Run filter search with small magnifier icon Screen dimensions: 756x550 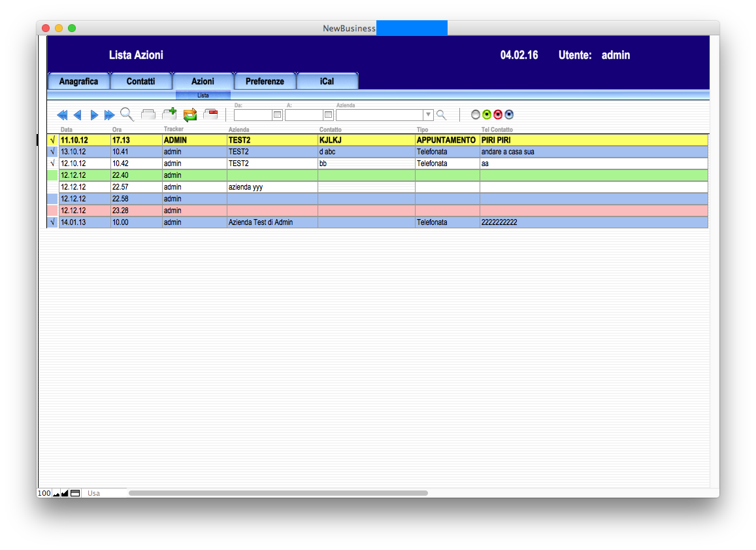point(441,115)
